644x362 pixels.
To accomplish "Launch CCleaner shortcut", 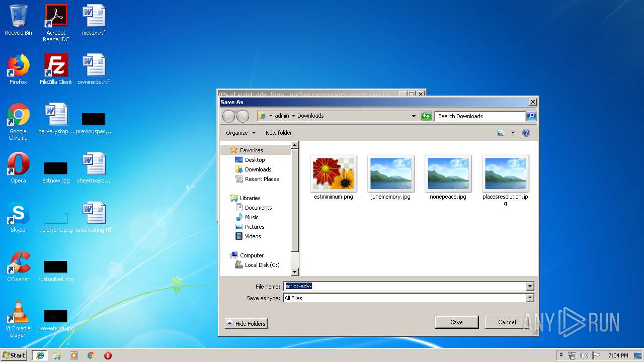I will point(18,266).
